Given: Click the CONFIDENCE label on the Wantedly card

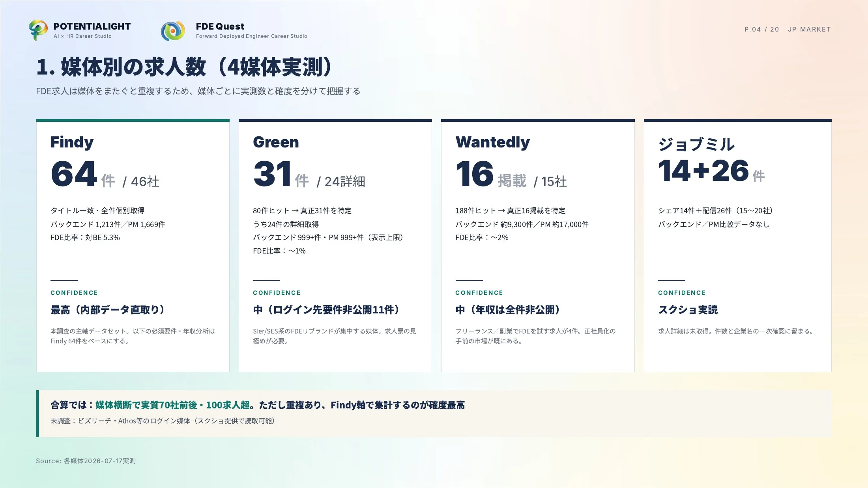Looking at the screenshot, I should click(479, 293).
